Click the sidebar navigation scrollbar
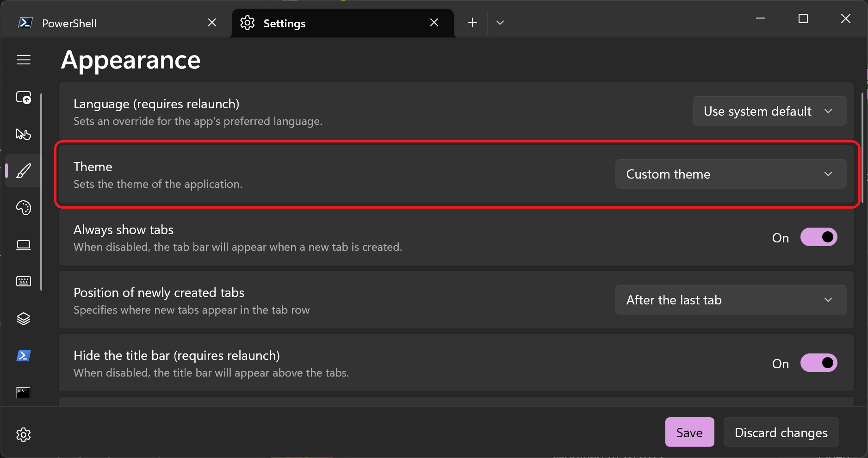 tap(41, 192)
